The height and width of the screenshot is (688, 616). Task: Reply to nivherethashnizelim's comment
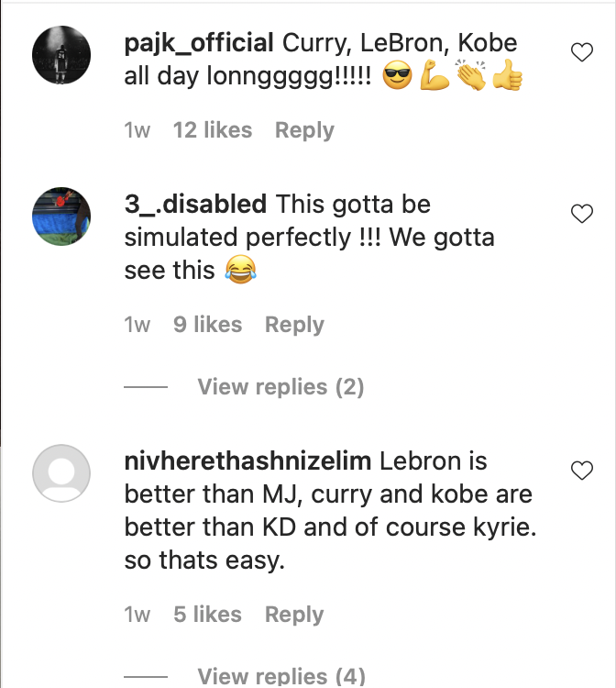click(x=294, y=615)
